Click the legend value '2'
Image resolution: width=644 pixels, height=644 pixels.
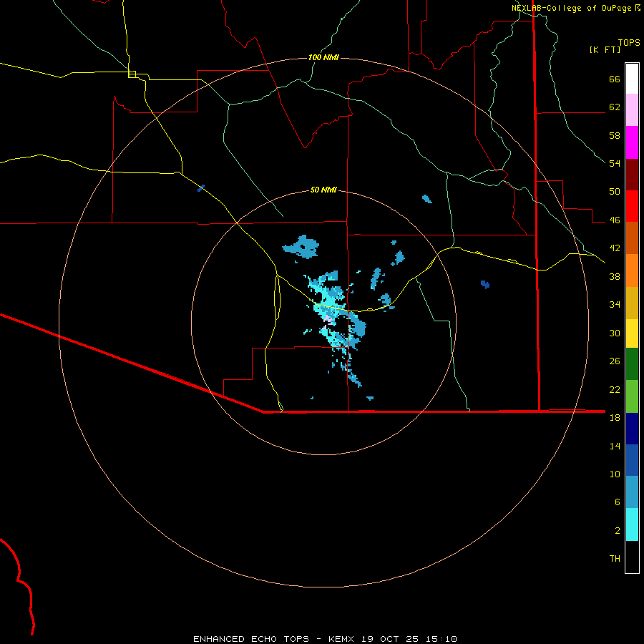tap(618, 531)
